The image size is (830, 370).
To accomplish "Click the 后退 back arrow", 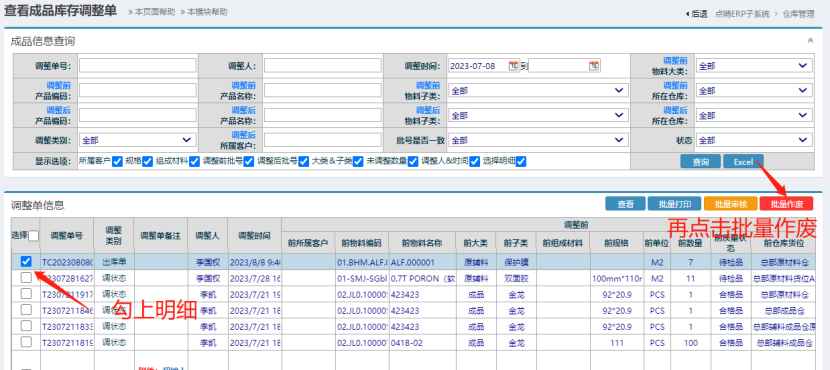I will click(697, 14).
